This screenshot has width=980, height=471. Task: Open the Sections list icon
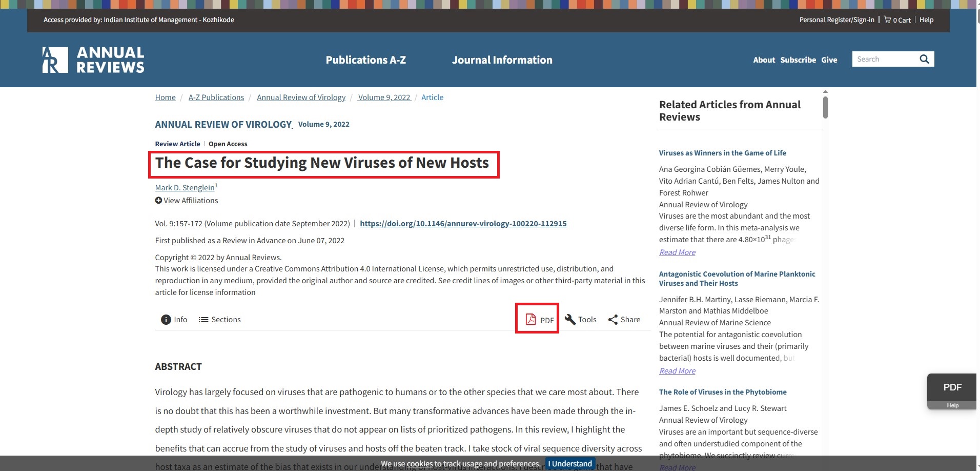point(203,320)
